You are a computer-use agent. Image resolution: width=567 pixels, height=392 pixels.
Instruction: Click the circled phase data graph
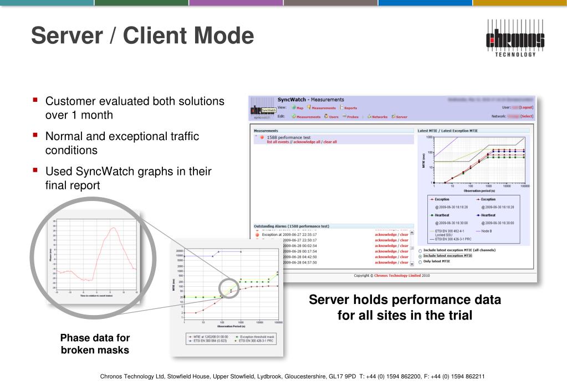[93, 257]
